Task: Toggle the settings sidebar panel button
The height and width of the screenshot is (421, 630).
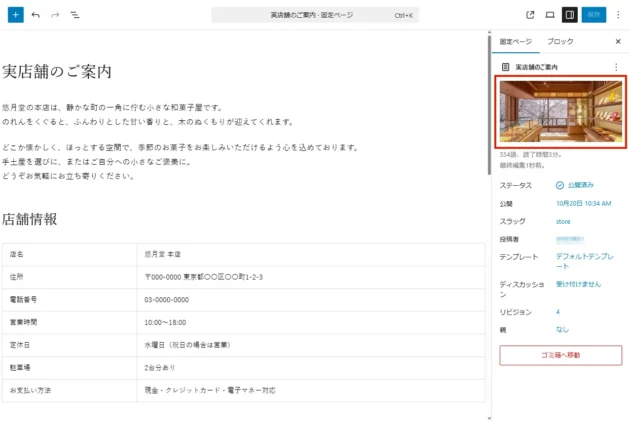Action: (x=569, y=15)
